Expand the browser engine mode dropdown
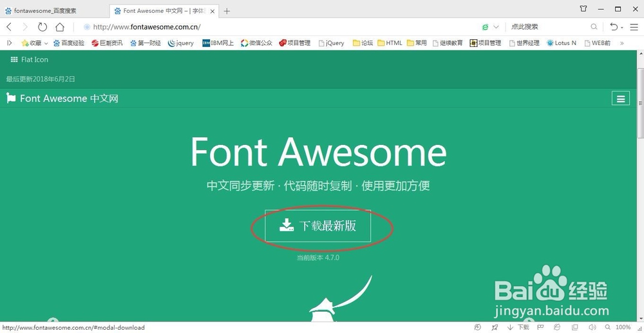Image resolution: width=644 pixels, height=333 pixels. coord(496,27)
